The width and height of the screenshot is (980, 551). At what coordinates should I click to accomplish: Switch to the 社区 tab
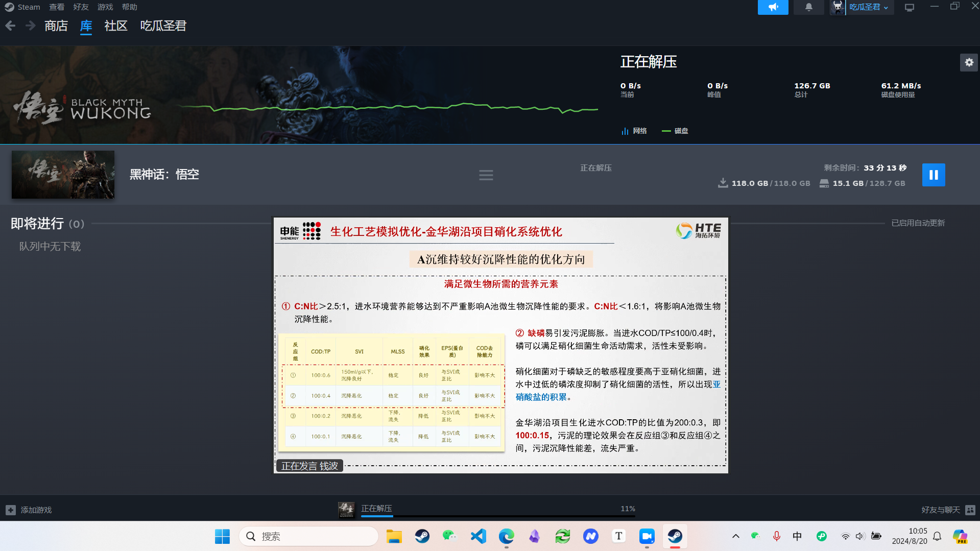[115, 26]
